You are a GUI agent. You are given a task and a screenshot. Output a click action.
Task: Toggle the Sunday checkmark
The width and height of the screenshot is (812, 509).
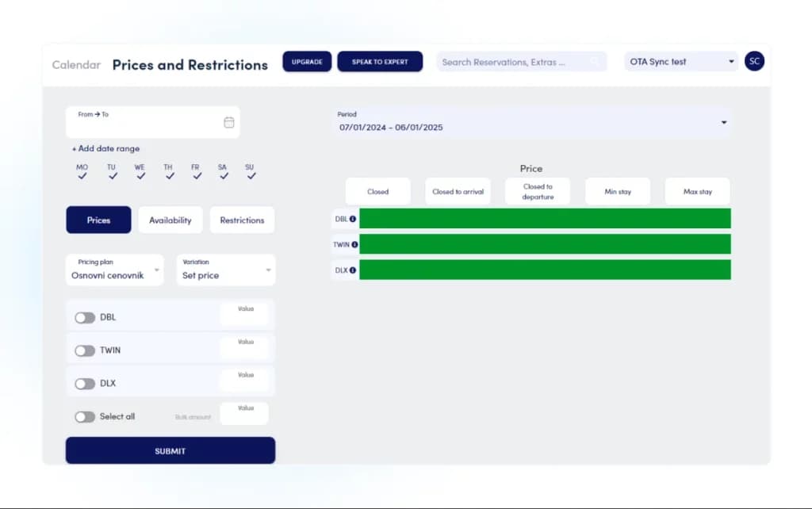251,176
